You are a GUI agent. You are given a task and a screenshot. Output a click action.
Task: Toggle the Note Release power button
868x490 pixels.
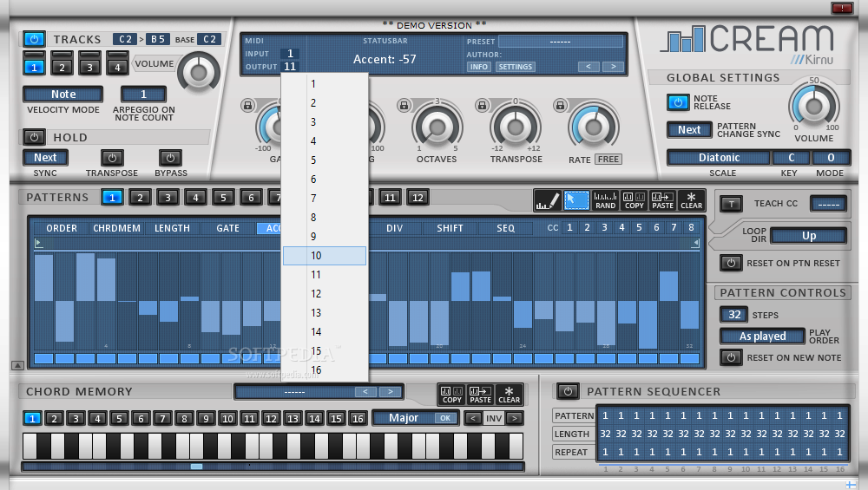click(x=678, y=102)
